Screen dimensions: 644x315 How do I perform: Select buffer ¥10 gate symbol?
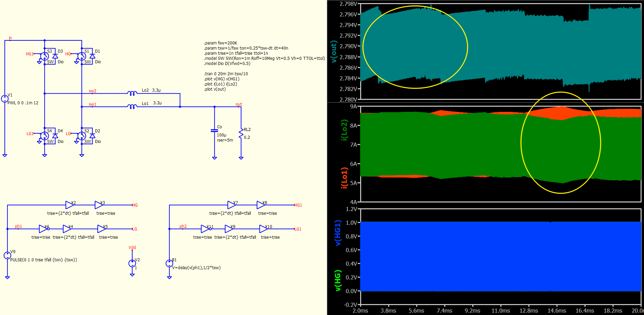point(264,229)
